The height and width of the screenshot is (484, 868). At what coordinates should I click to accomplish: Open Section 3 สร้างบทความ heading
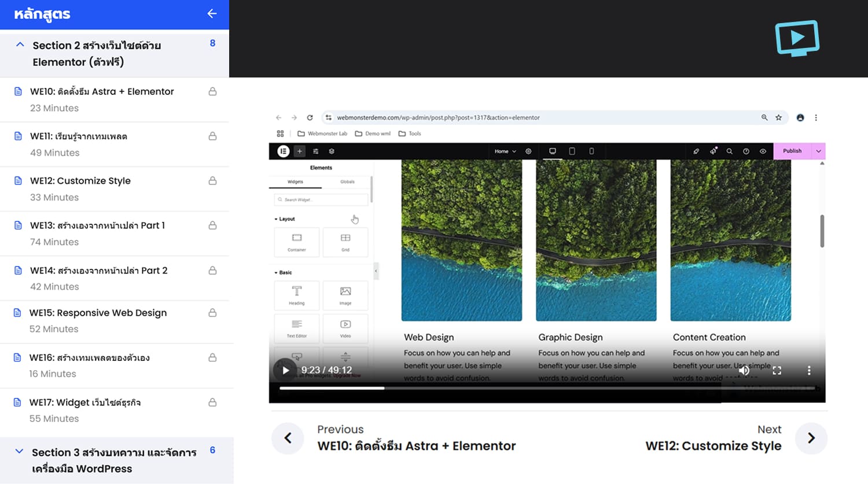coord(114,460)
